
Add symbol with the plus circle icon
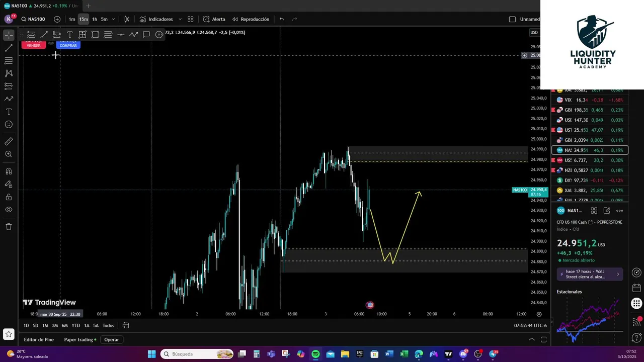[57, 19]
